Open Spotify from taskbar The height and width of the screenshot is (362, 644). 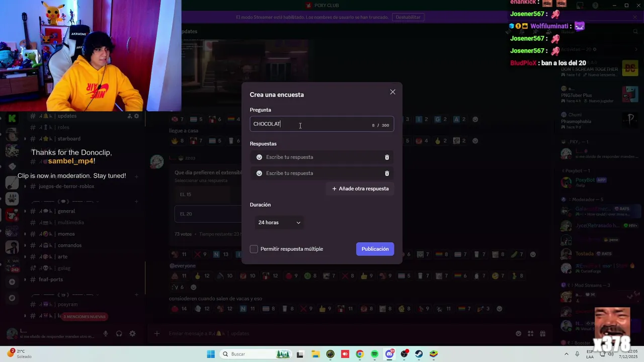point(374,354)
